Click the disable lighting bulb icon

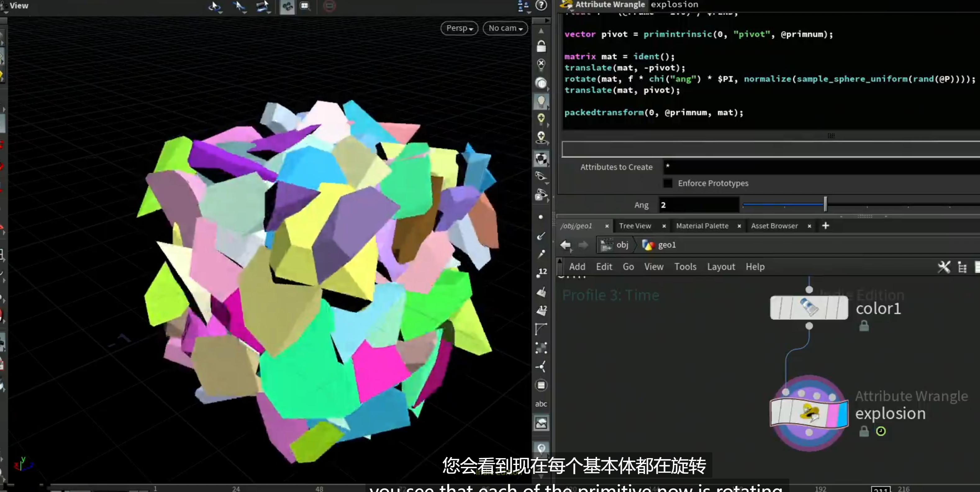tap(541, 64)
